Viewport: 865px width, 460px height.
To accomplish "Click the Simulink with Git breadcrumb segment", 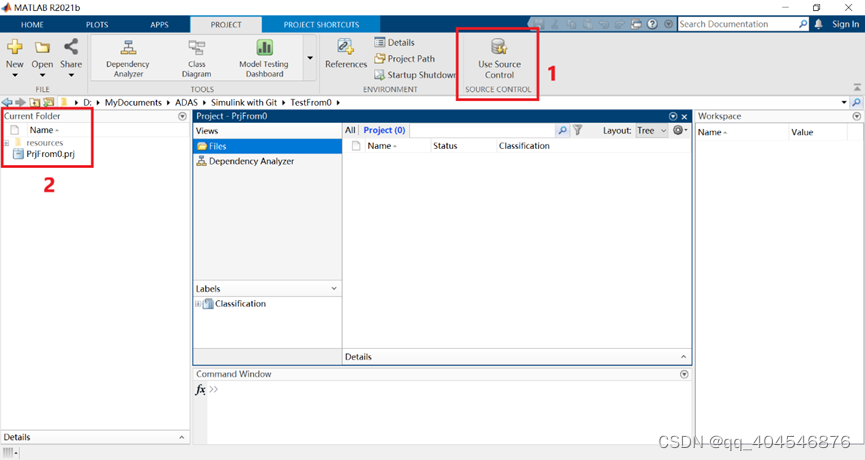I will pos(244,103).
